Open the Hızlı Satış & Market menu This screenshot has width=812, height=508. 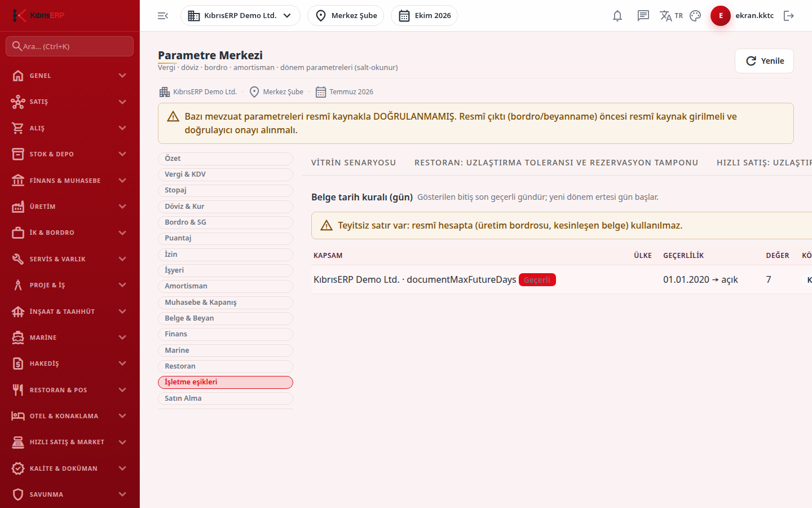click(69, 442)
